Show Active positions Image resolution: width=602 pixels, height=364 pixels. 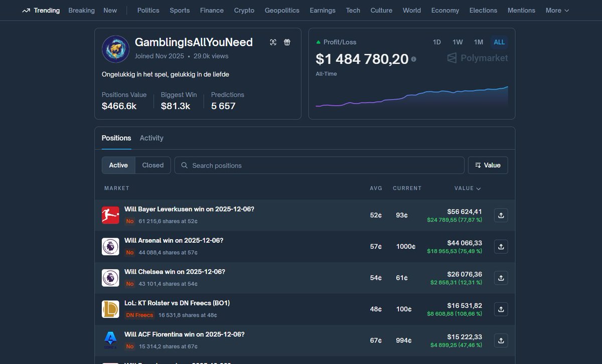click(x=118, y=165)
